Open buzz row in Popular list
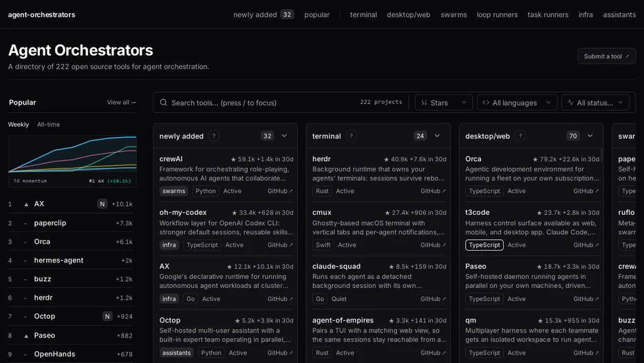Screen dimensions: 644x363 (71, 279)
